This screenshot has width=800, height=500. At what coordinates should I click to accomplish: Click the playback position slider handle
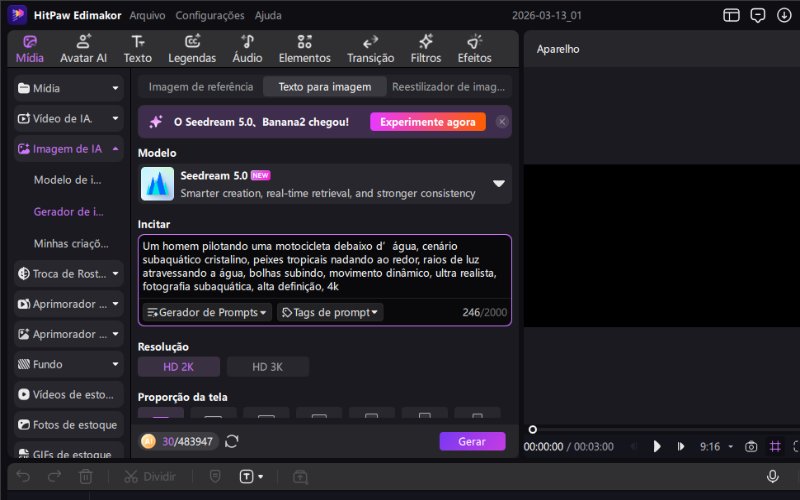coord(532,430)
